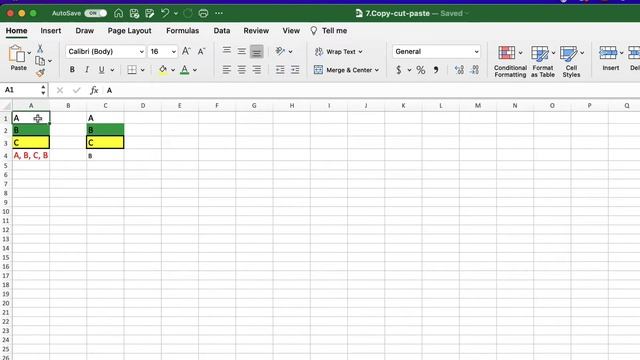Click the Insert cells button

pos(611,58)
